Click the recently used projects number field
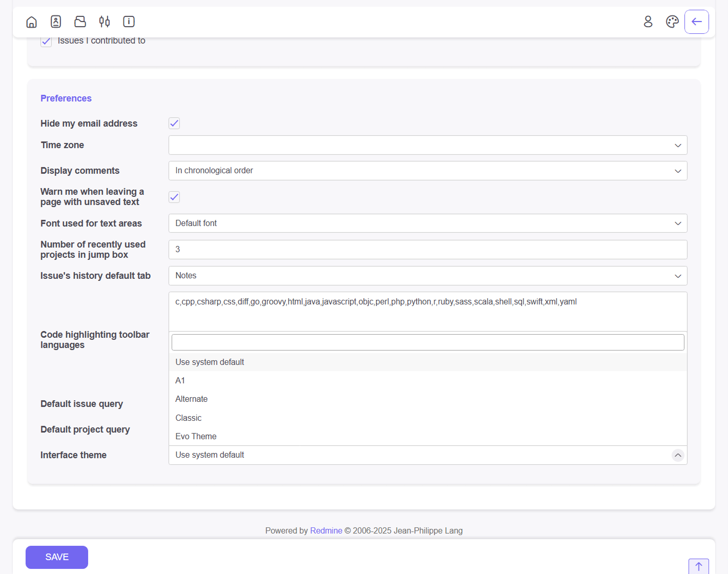 point(427,250)
